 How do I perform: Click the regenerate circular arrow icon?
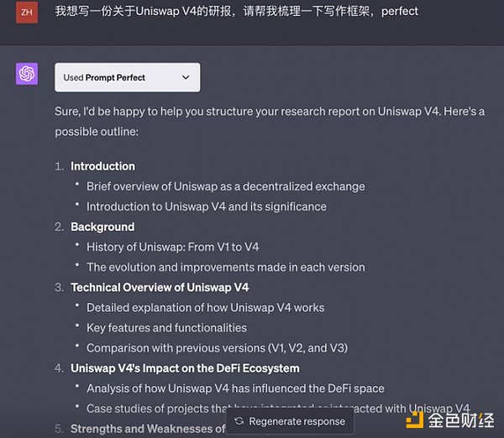coord(239,421)
